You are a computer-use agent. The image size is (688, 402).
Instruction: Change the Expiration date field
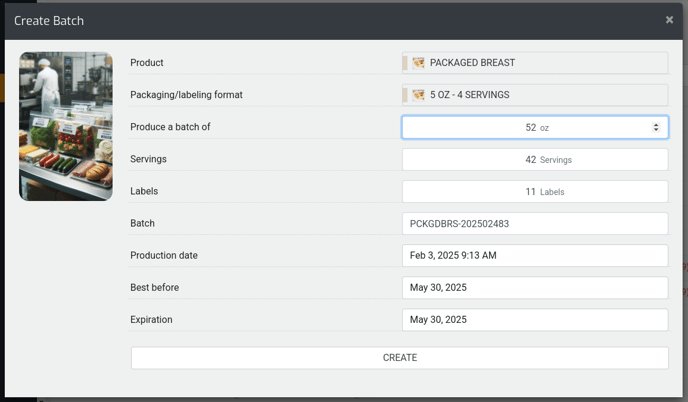coord(535,319)
